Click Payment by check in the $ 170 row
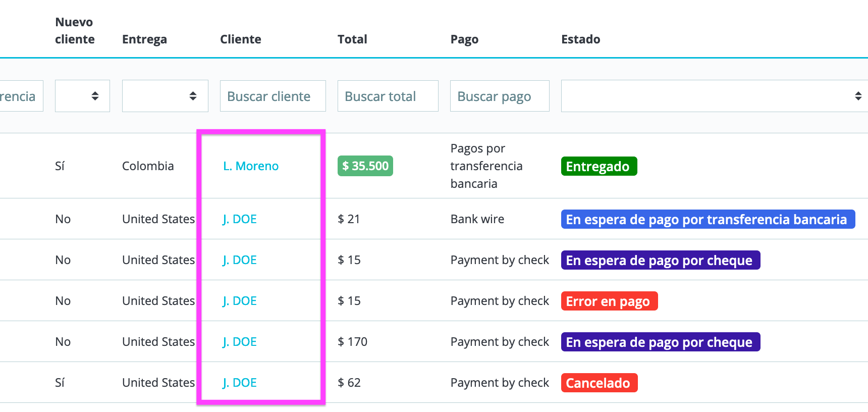 (x=500, y=342)
